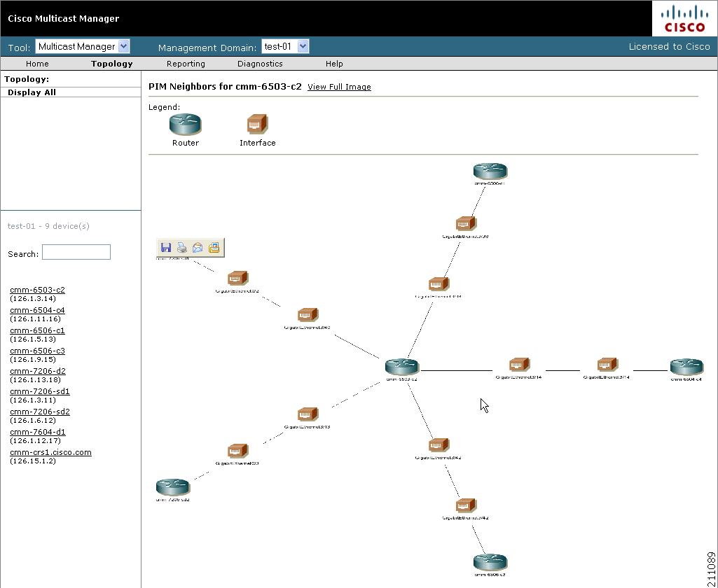
Task: Focus the device Search input field
Action: pos(76,252)
